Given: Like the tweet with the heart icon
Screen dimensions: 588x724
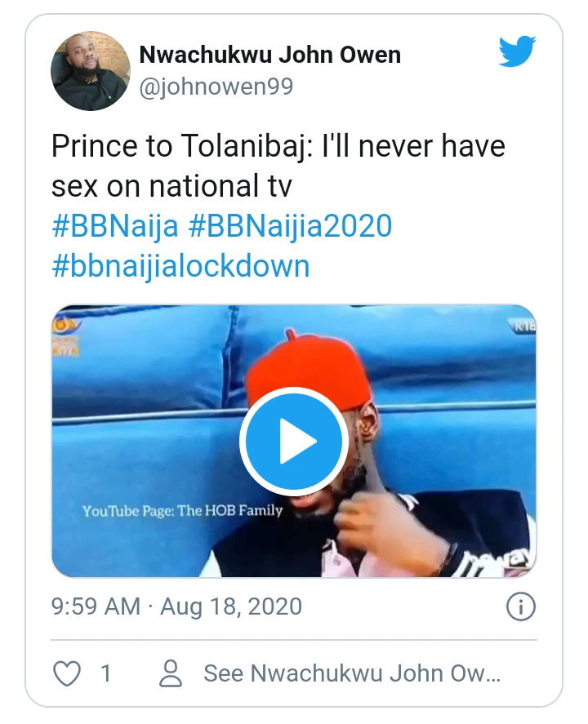Looking at the screenshot, I should [67, 673].
